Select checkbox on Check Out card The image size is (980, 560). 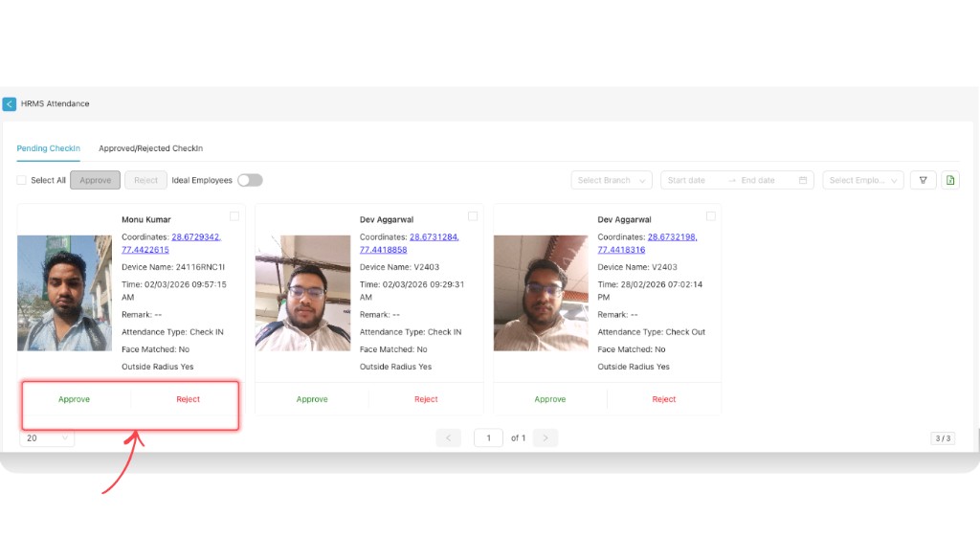pyautogui.click(x=710, y=216)
